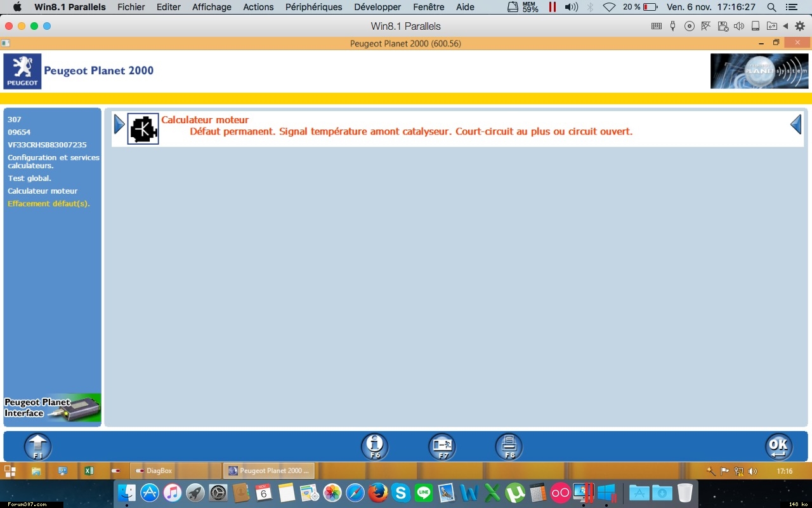Click the F7 transfer button
Screen dimensions: 812x508
pyautogui.click(x=442, y=446)
